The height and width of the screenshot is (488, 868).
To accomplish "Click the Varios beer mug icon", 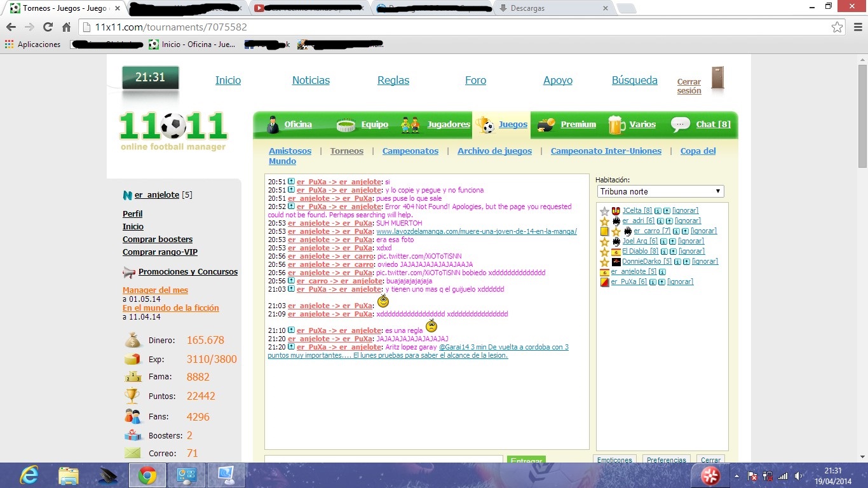I will (616, 125).
